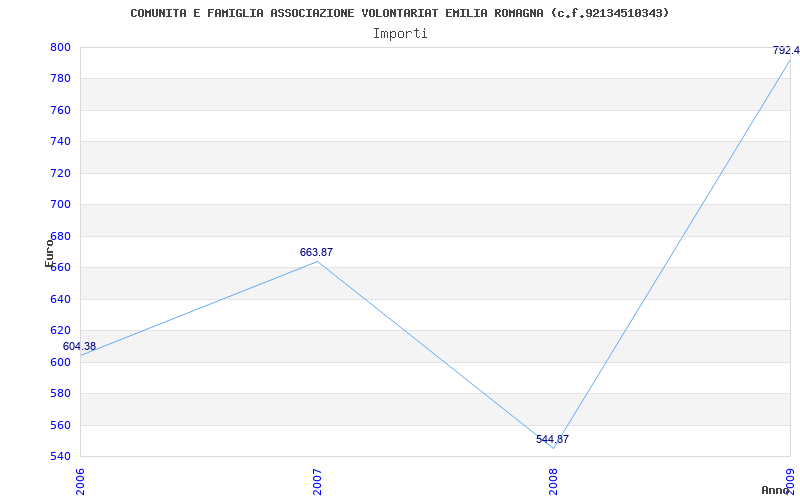The width and height of the screenshot is (800, 500).
Task: Click the 740 y-axis tick label
Action: [59, 142]
